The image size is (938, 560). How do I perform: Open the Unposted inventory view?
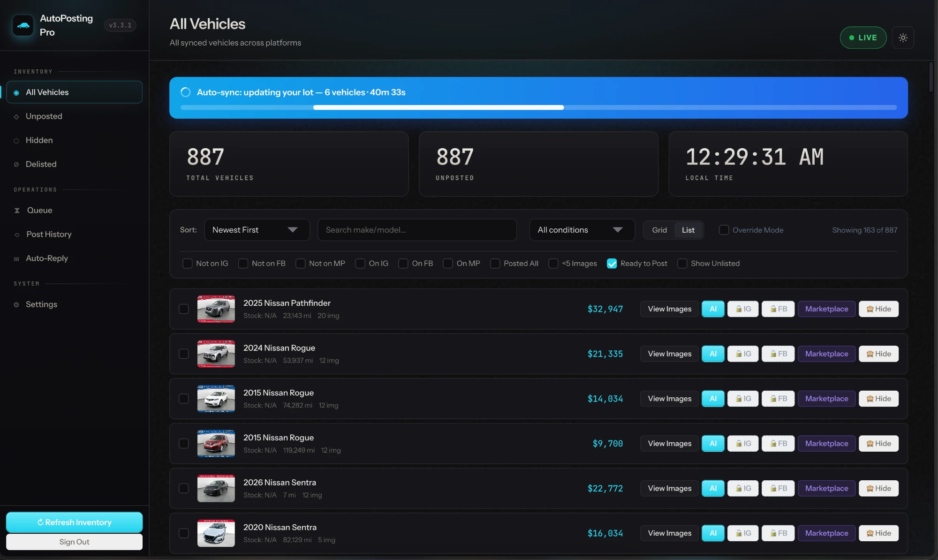point(74,116)
